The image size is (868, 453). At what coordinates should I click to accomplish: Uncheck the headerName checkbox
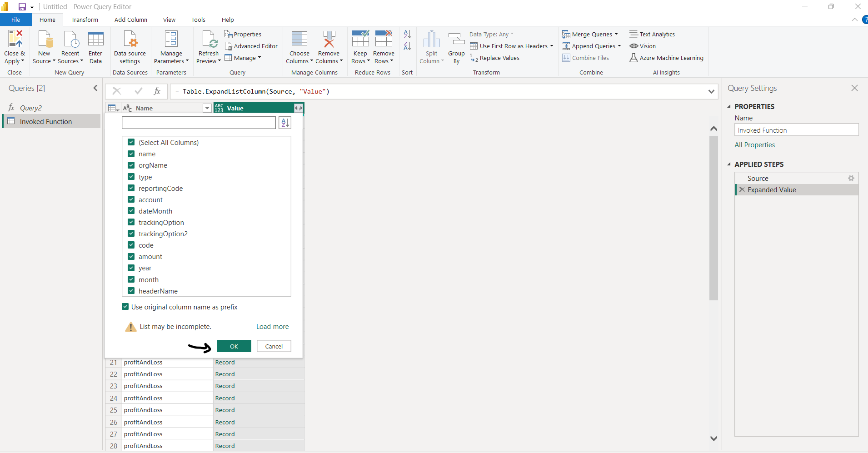pyautogui.click(x=131, y=291)
